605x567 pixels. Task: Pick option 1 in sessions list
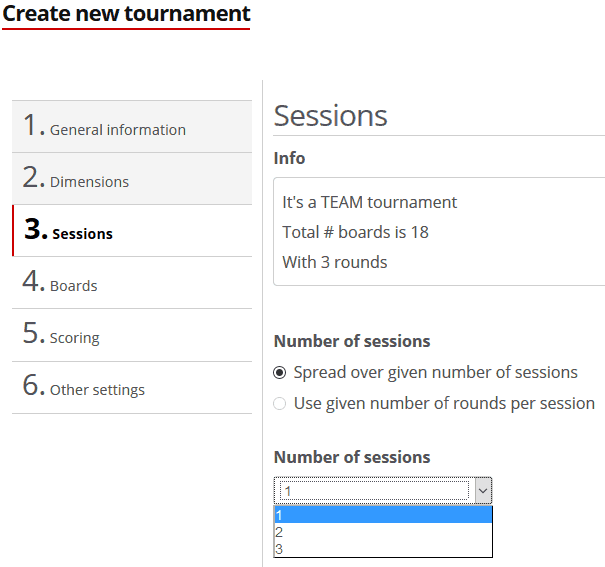coord(380,515)
